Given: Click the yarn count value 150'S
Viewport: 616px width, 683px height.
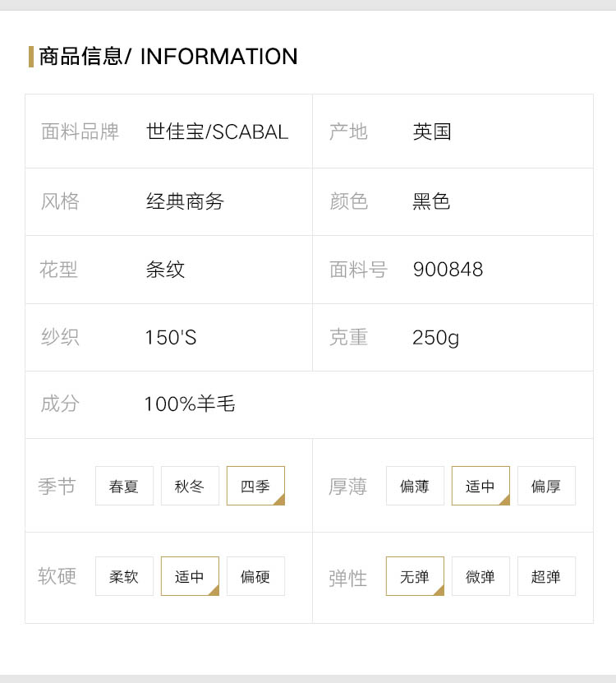Looking at the screenshot, I should [x=171, y=337].
